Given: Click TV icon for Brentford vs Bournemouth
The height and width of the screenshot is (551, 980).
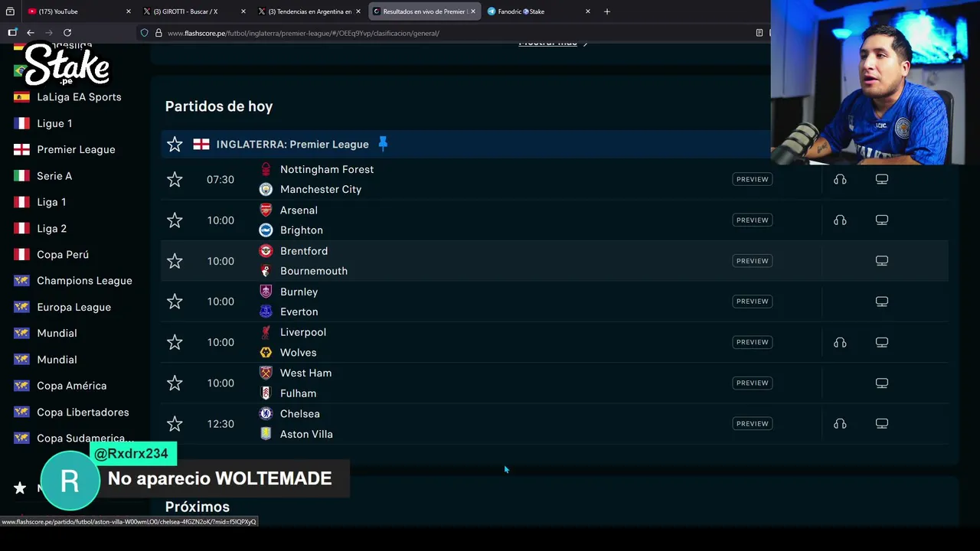Looking at the screenshot, I should pyautogui.click(x=882, y=261).
